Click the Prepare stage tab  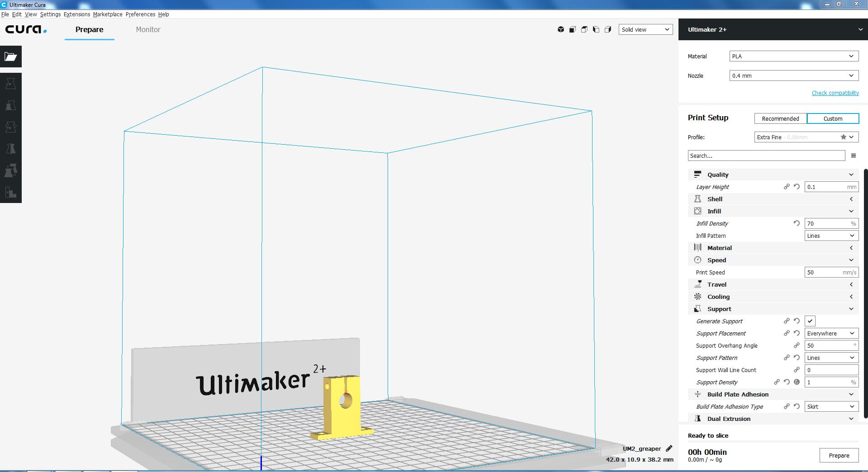click(90, 29)
